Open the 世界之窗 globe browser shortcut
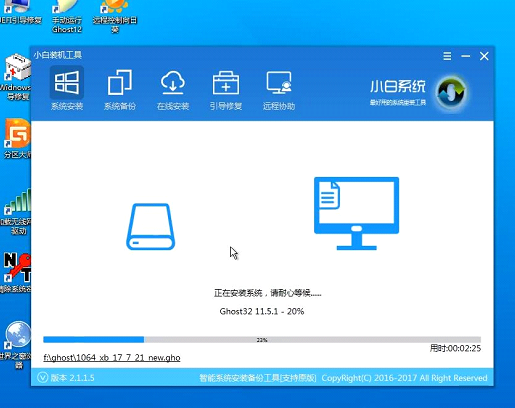Viewport: 515px width, 408px height. 16,345
